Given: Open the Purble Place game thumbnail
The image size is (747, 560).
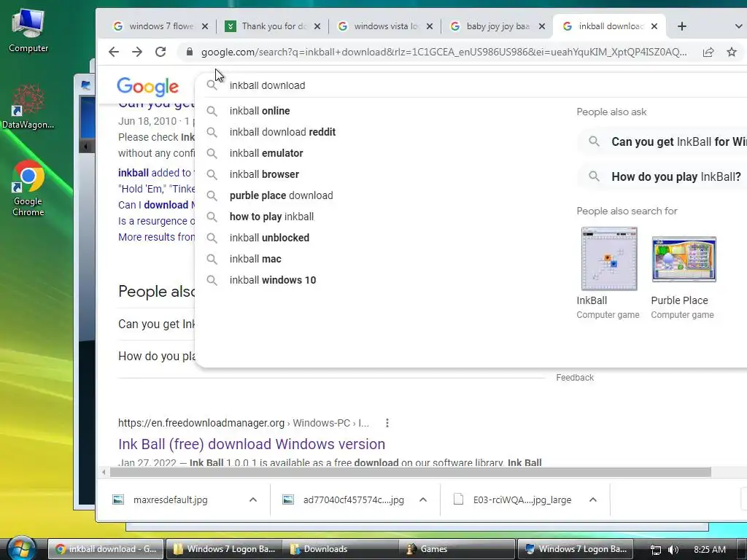Looking at the screenshot, I should pyautogui.click(x=684, y=259).
